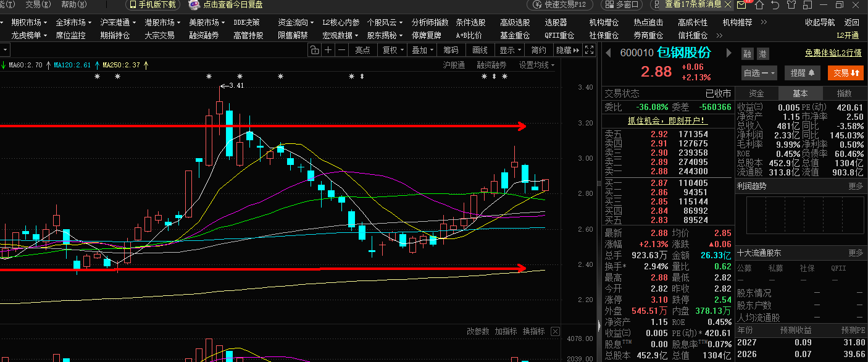Go home using the house icon
868x362 pixels.
tap(759, 5)
